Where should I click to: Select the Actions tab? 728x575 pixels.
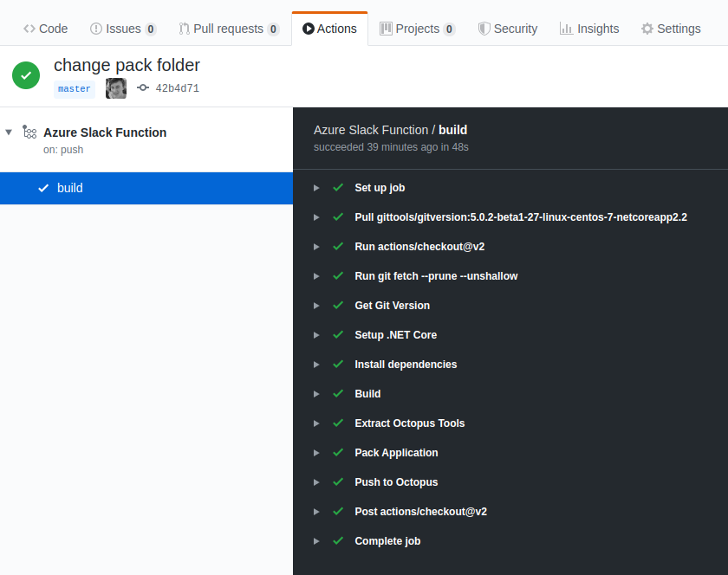329,29
